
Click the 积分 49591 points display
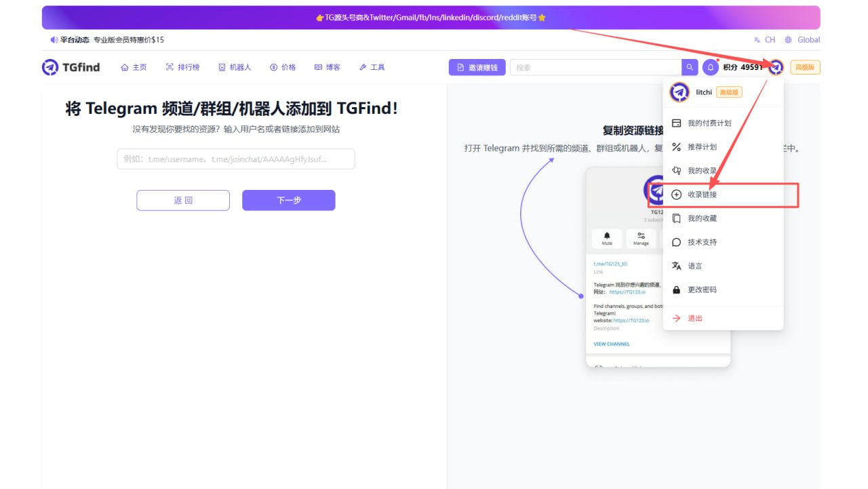(743, 67)
